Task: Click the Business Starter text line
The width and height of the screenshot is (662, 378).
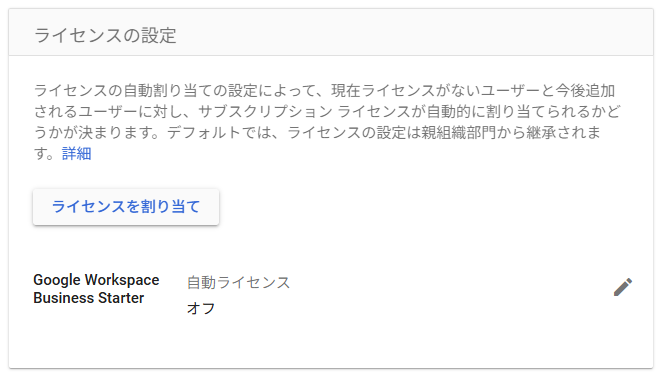Action: [x=89, y=298]
